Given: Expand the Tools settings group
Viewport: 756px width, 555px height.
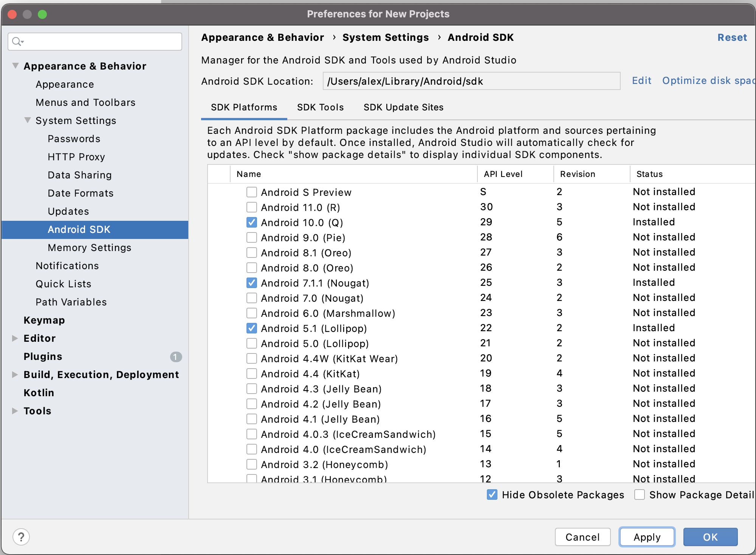Looking at the screenshot, I should pyautogui.click(x=15, y=411).
